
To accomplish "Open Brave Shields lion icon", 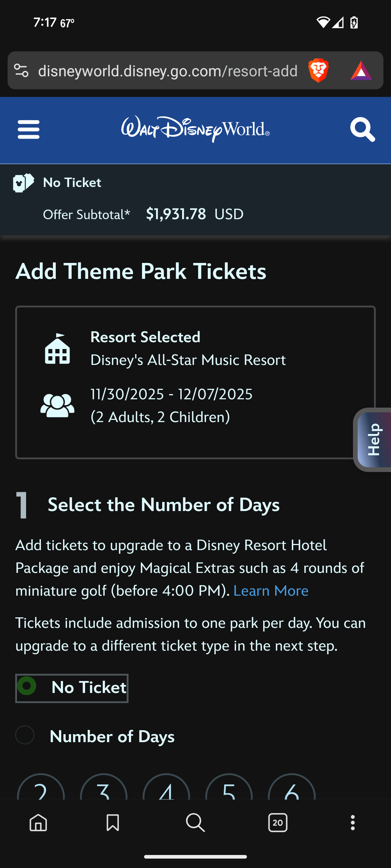I will coord(318,71).
